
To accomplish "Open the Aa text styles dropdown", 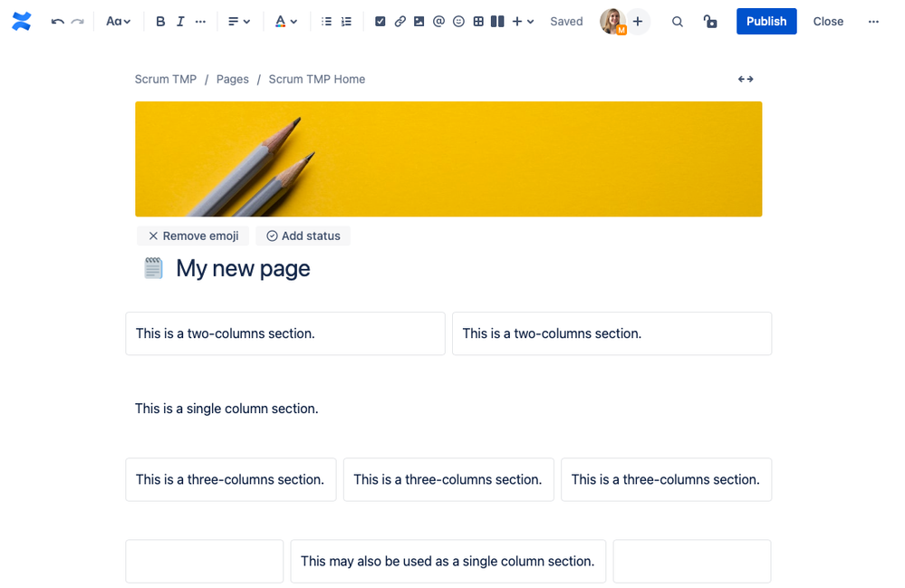I will coord(118,21).
